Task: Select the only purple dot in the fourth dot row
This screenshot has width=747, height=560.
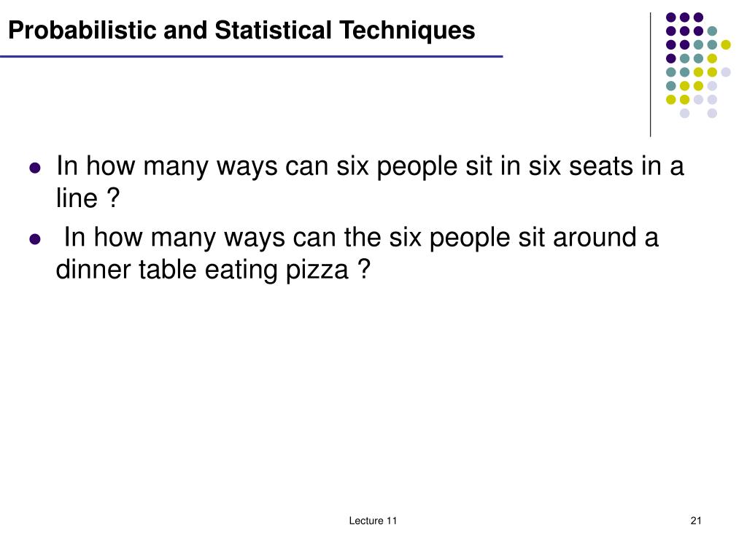Action: (x=671, y=58)
